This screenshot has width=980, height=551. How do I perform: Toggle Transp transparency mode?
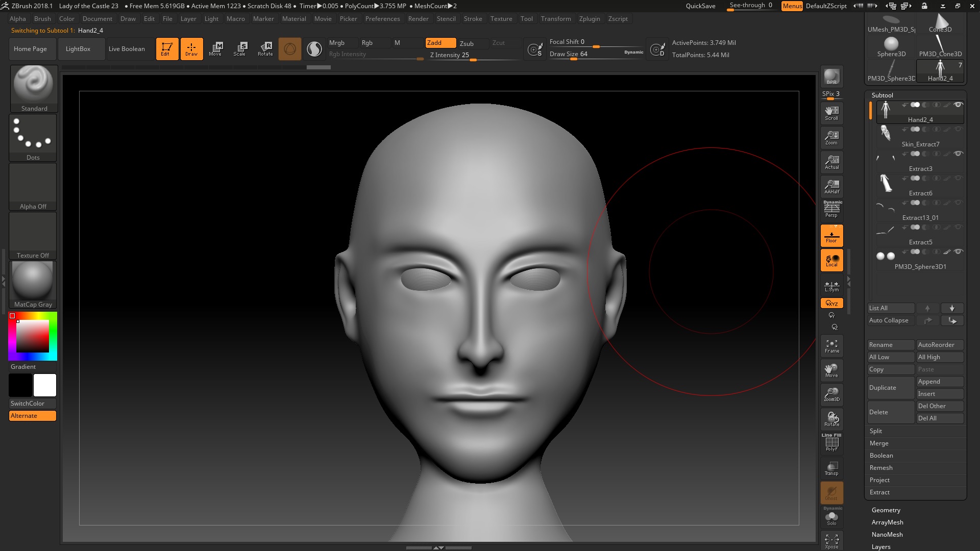coord(831,468)
